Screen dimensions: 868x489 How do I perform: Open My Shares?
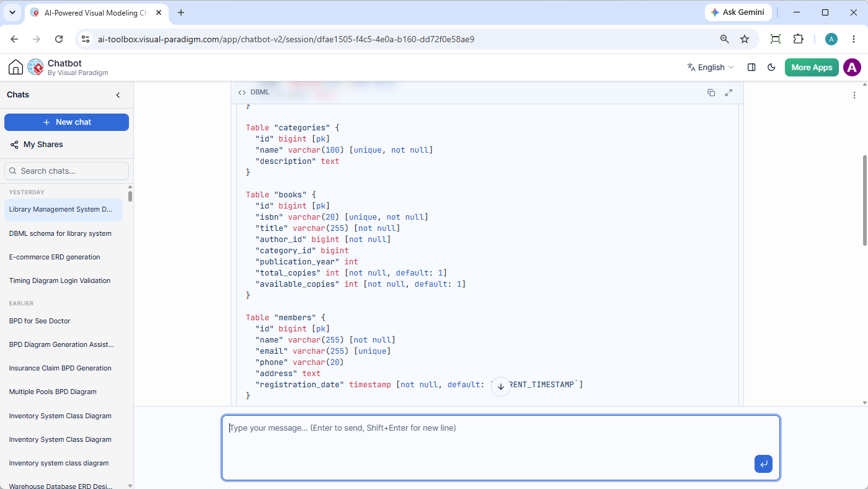pyautogui.click(x=37, y=145)
